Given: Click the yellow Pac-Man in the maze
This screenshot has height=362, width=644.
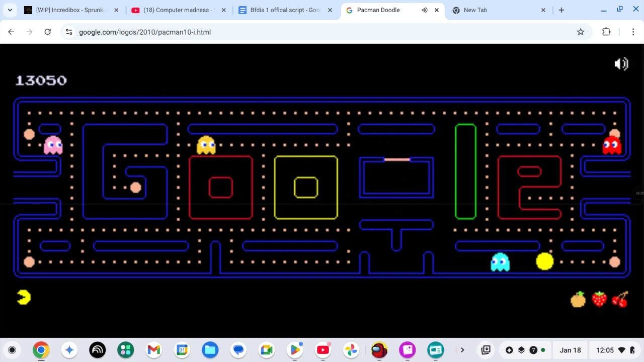Looking at the screenshot, I should point(545,261).
